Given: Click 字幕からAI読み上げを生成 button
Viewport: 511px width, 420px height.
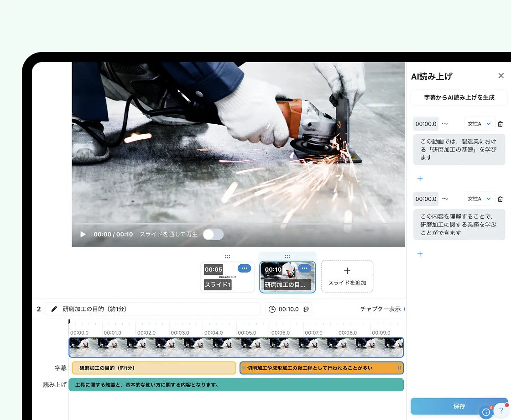Looking at the screenshot, I should point(459,97).
